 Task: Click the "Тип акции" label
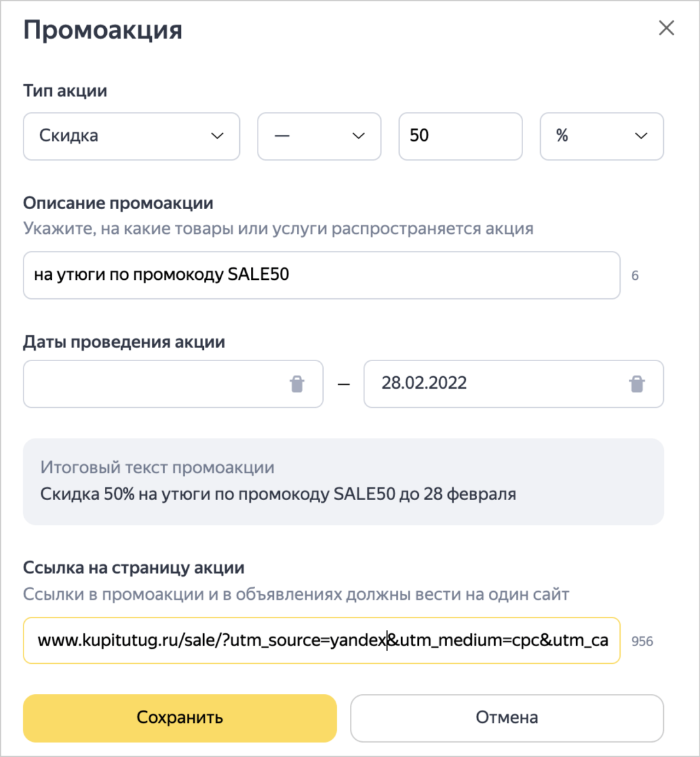[65, 90]
